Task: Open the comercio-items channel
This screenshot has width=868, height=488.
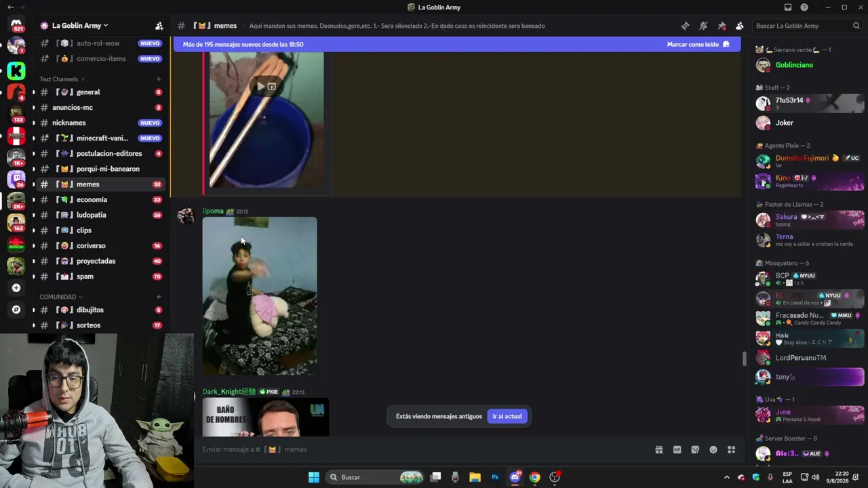Action: click(100, 58)
